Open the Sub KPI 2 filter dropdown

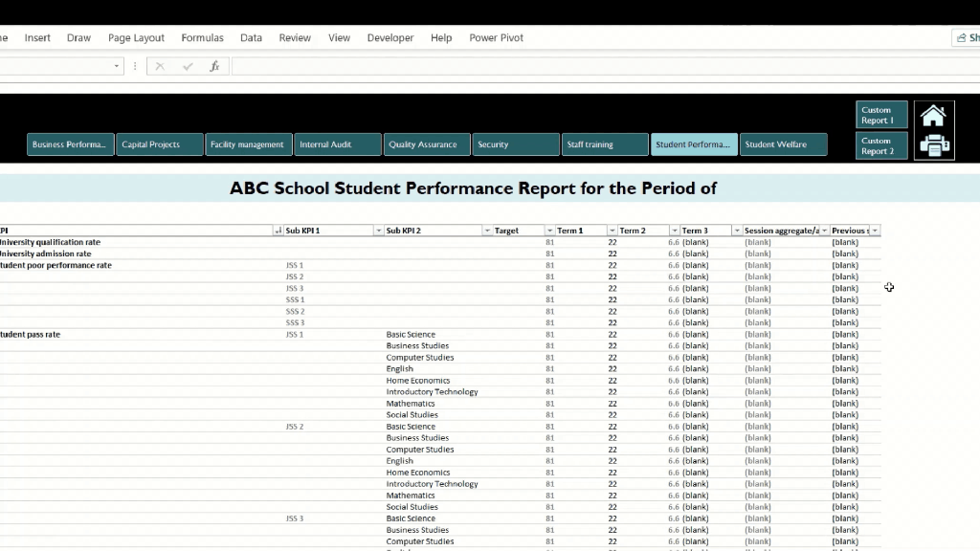pyautogui.click(x=487, y=231)
